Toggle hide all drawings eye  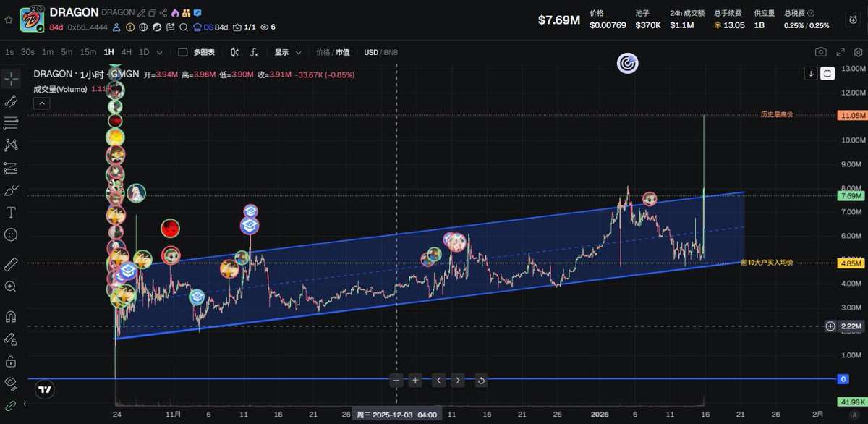(x=11, y=382)
